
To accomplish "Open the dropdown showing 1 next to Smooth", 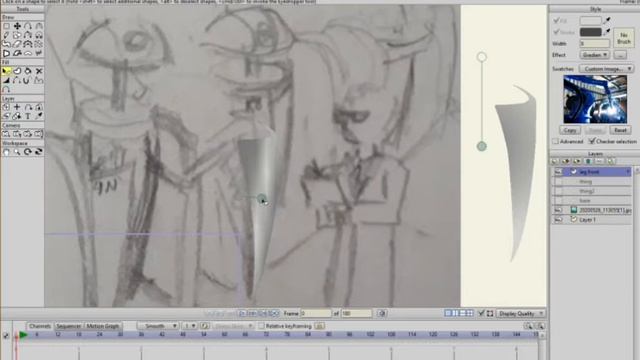I will click(189, 326).
